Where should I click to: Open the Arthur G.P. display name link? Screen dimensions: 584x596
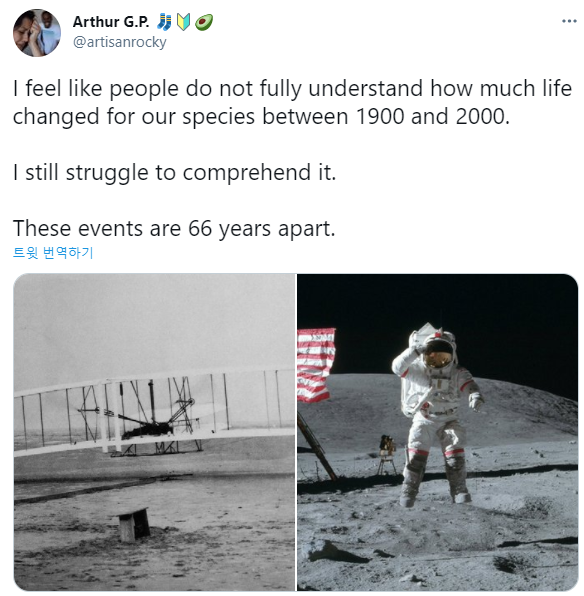pos(111,22)
